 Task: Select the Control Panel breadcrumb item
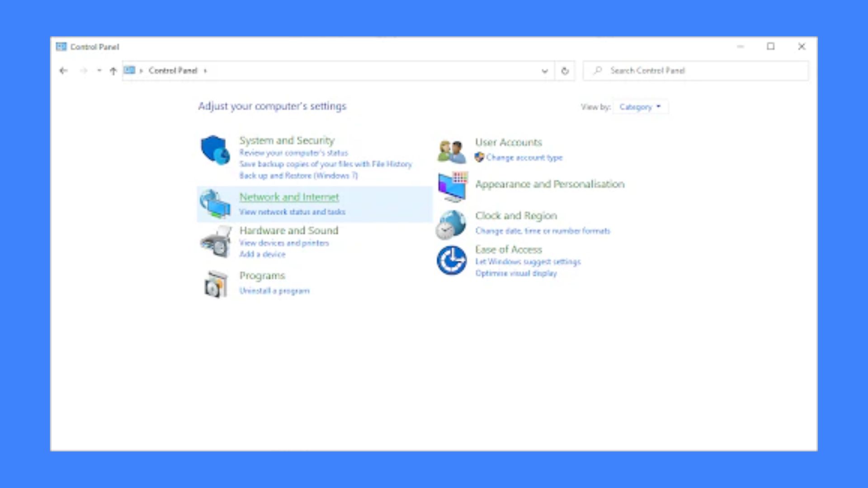[x=173, y=70]
